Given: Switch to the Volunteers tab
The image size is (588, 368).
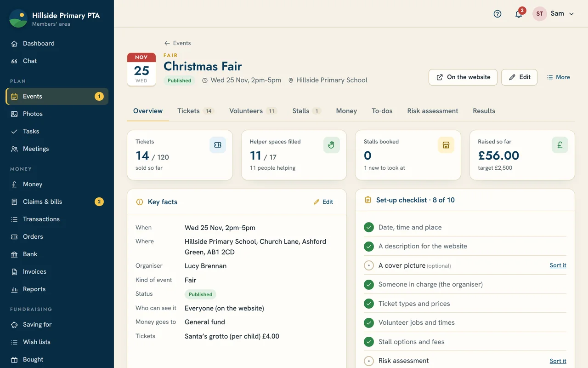Looking at the screenshot, I should pyautogui.click(x=253, y=111).
